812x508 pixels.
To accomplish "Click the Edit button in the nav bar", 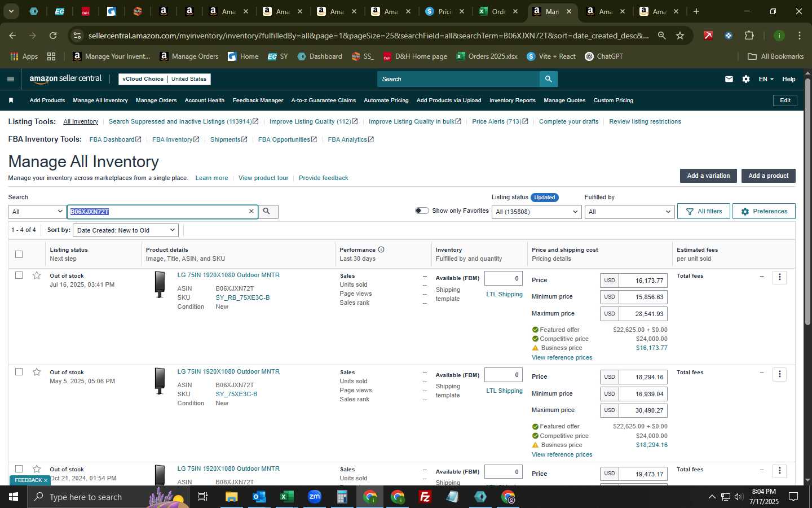I will pyautogui.click(x=785, y=100).
